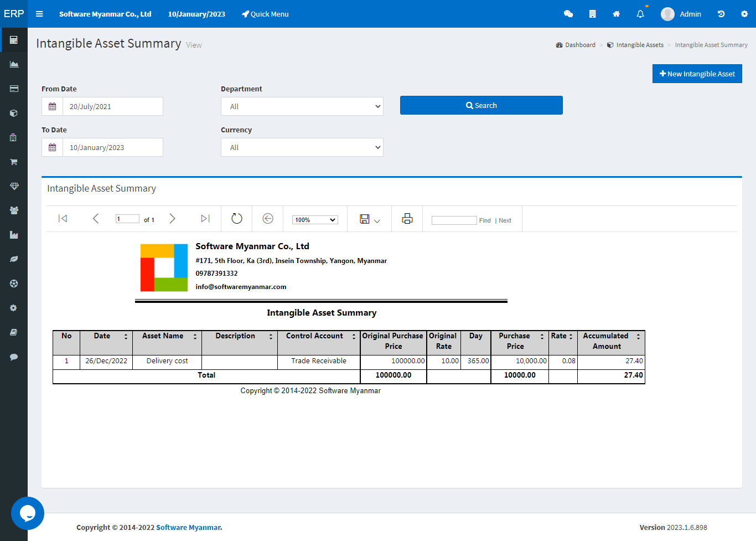This screenshot has width=756, height=541.
Task: Click Software Myanmar Co., Ltd header title
Action: click(105, 14)
